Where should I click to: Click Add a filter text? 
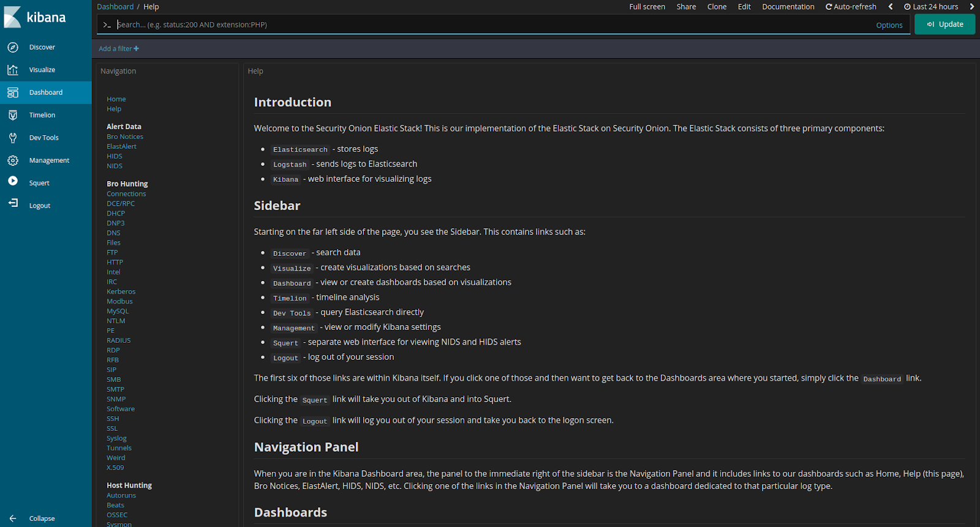[115, 48]
